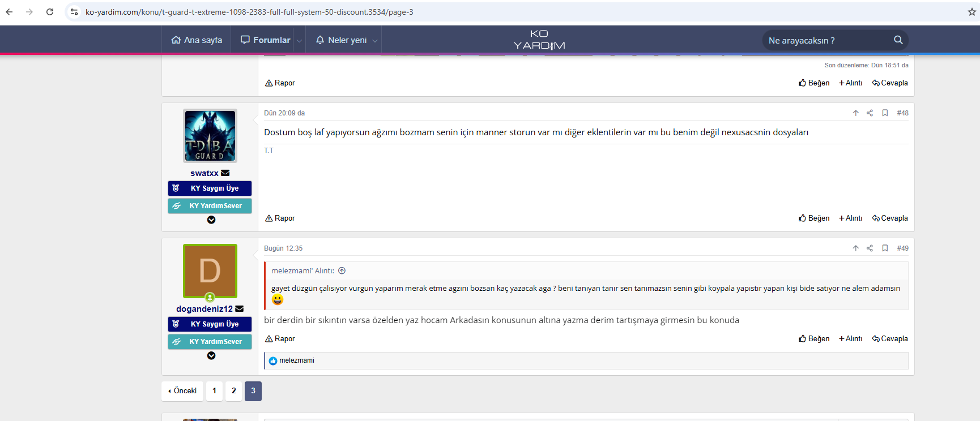Open swatxx's T-DBA Guard avatar
Screen dimensions: 980x421
210,136
